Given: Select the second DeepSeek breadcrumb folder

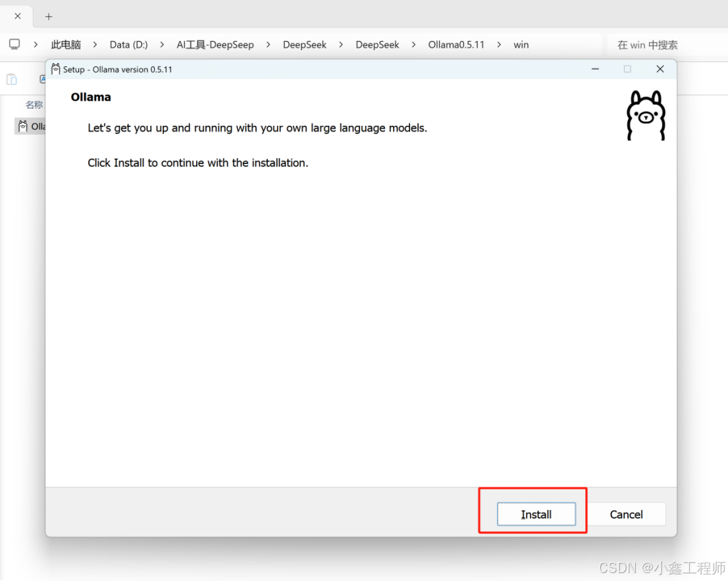Looking at the screenshot, I should point(377,45).
